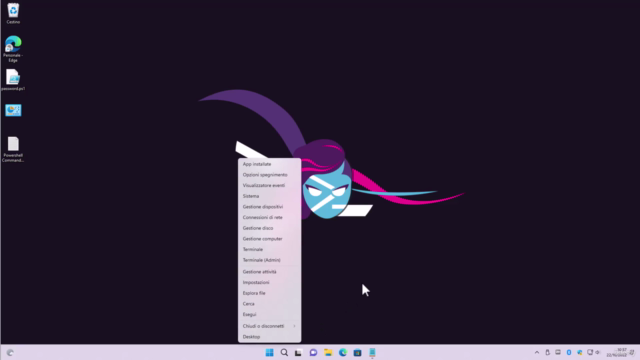Viewport: 640px width, 360px height.
Task: Open the clock and date in taskbar
Action: tap(616, 353)
